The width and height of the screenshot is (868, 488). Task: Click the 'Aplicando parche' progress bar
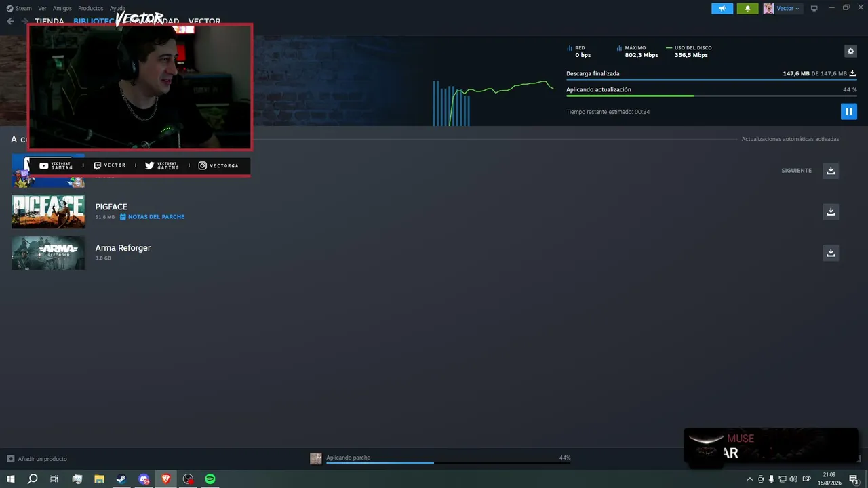tap(448, 462)
